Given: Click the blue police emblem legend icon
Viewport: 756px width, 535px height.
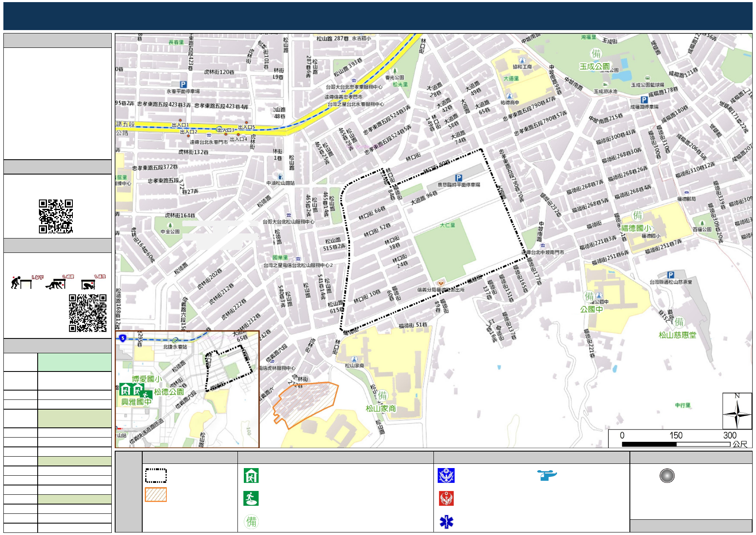Looking at the screenshot, I should [446, 475].
